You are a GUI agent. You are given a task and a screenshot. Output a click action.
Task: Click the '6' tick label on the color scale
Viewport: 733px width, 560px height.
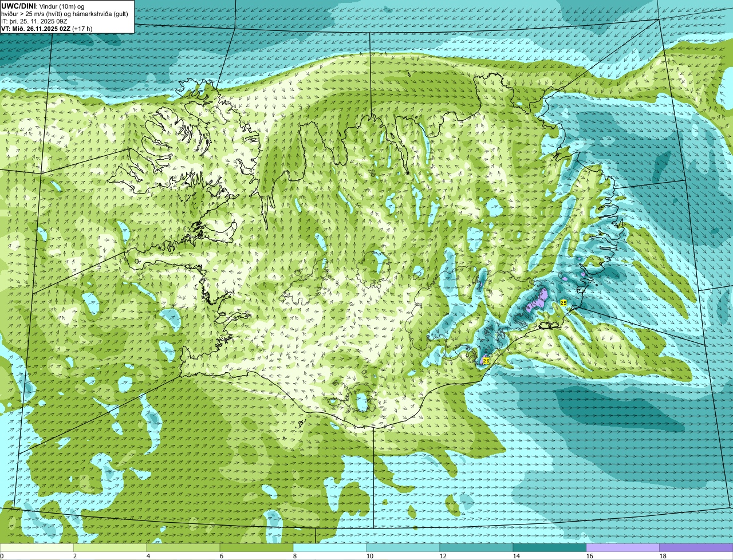point(222,556)
